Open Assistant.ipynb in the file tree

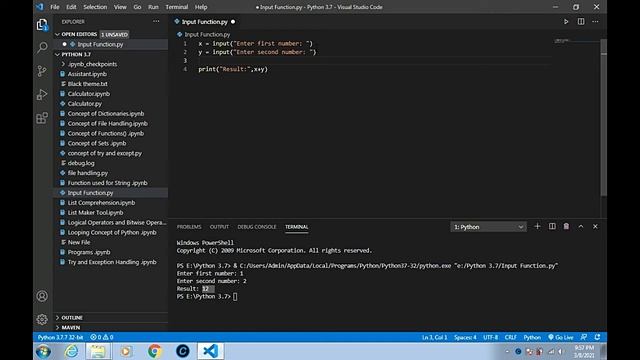[x=87, y=74]
